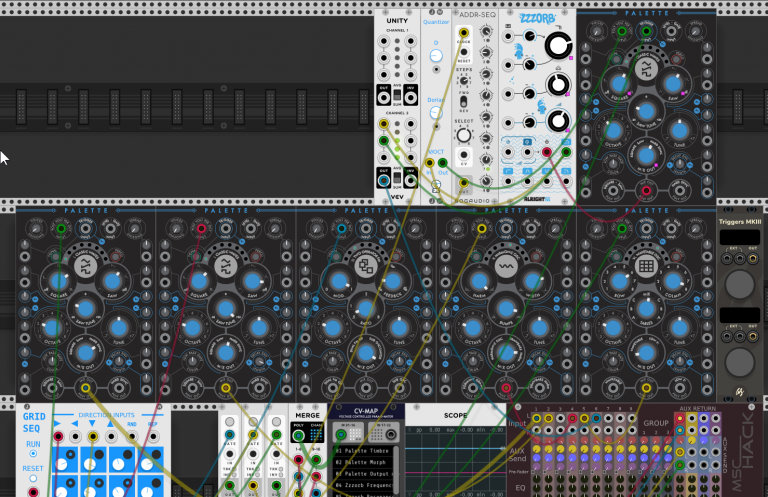Toggle Unity Channel 2 AVG/SUM switch

[x=397, y=177]
